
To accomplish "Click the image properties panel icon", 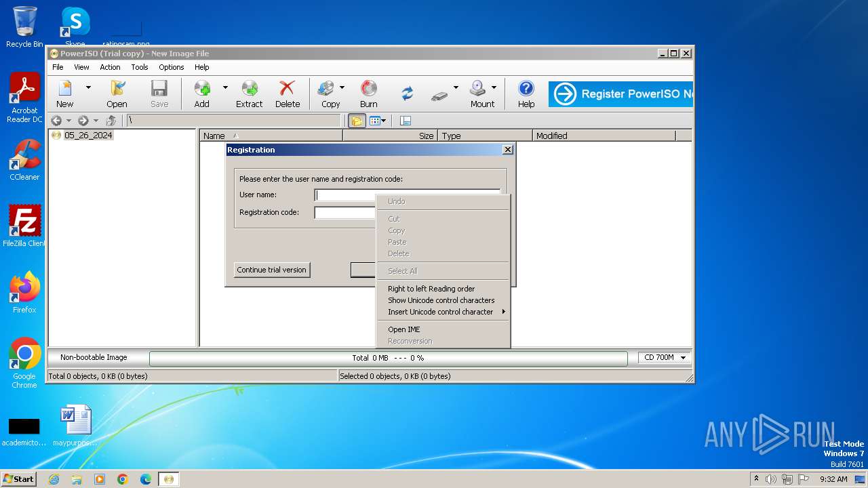I will point(406,121).
